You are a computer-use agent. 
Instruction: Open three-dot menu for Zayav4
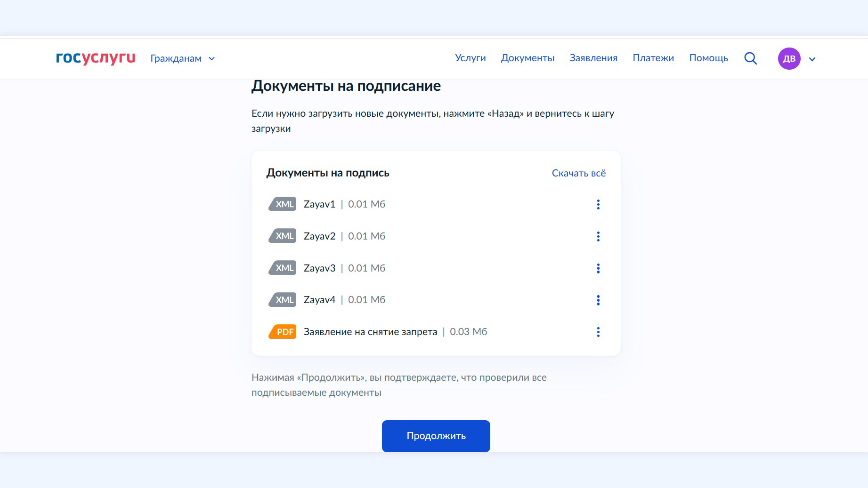coord(598,300)
